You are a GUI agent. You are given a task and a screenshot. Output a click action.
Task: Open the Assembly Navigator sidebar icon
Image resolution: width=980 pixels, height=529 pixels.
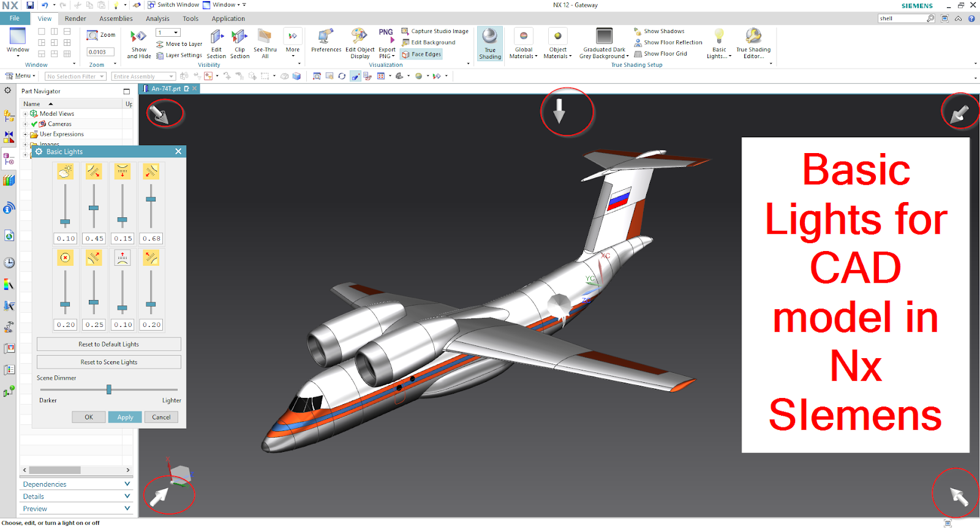pyautogui.click(x=9, y=116)
